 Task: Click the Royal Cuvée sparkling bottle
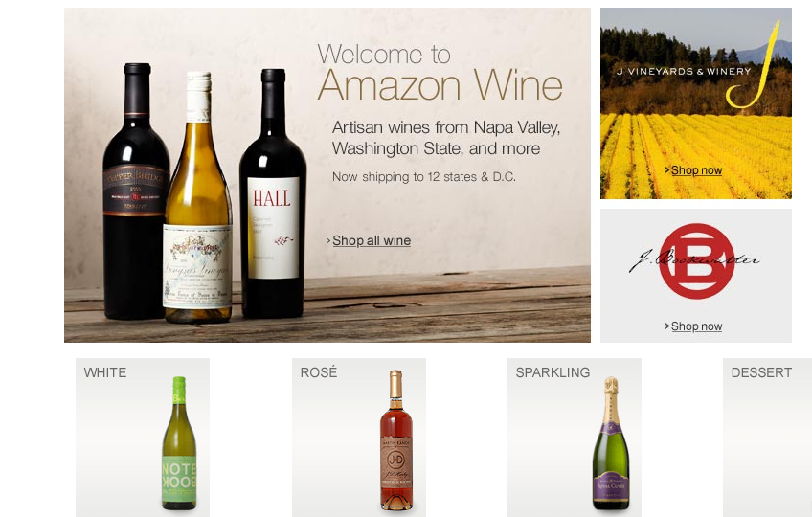pyautogui.click(x=611, y=443)
